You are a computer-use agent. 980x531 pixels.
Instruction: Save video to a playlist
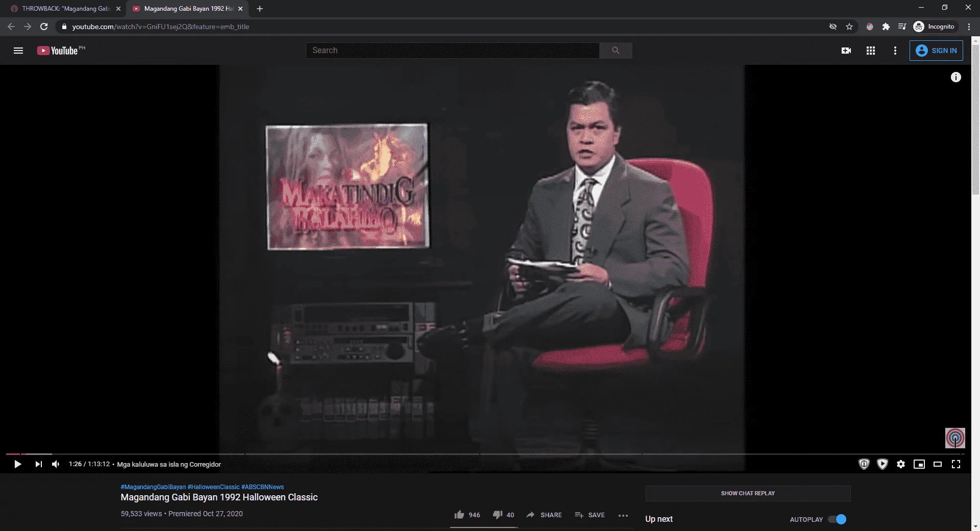590,515
